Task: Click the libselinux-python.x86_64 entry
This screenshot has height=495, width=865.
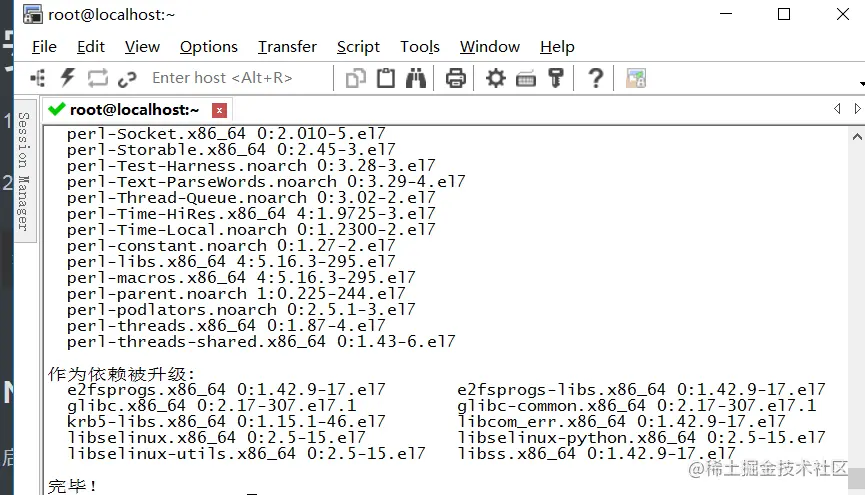Action: coord(641,438)
